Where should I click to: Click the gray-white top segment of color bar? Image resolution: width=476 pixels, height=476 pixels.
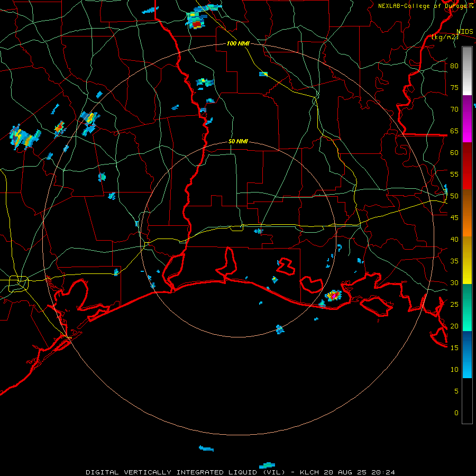click(467, 71)
